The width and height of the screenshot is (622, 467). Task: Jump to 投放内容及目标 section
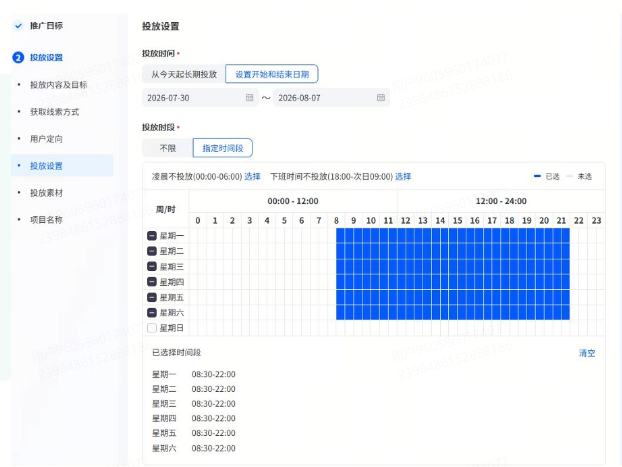[x=58, y=85]
